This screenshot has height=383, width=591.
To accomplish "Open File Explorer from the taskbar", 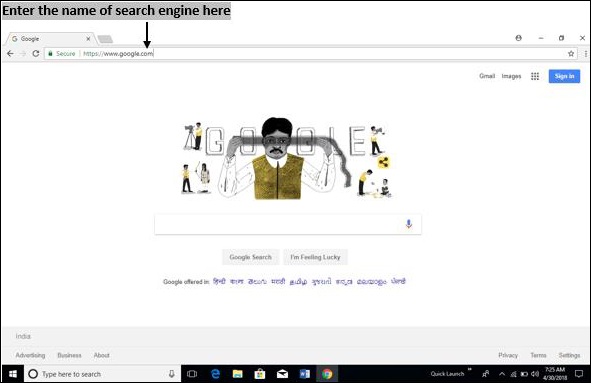I will pos(237,374).
